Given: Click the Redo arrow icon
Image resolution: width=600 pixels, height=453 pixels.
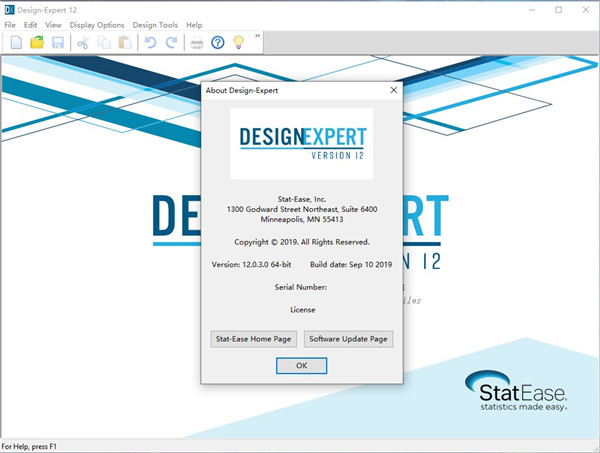Looking at the screenshot, I should pyautogui.click(x=171, y=42).
